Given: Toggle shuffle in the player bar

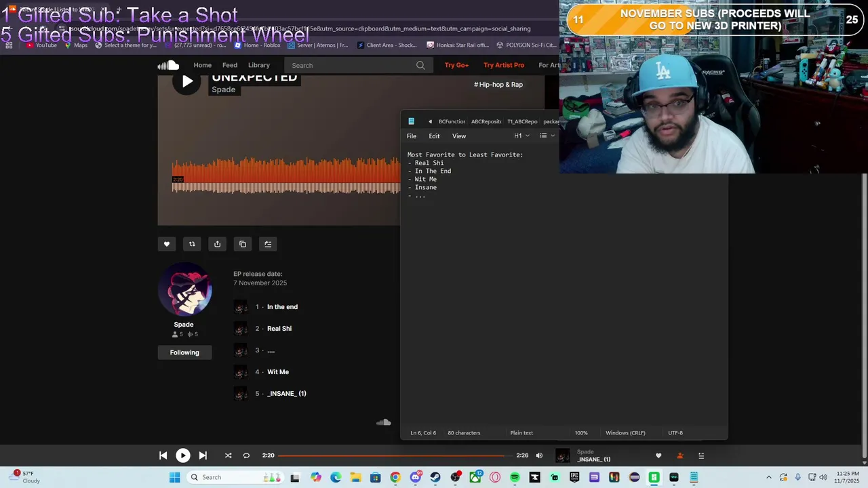Looking at the screenshot, I should tap(228, 455).
